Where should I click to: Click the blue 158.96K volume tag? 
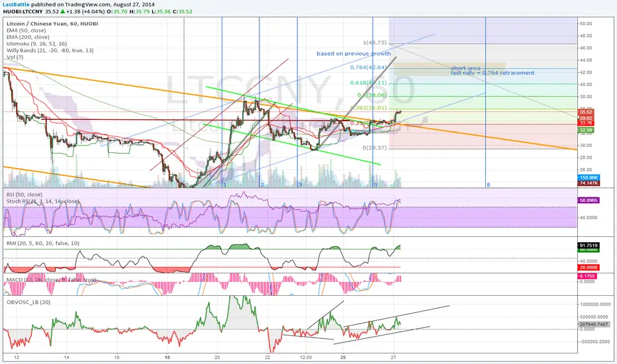point(589,178)
